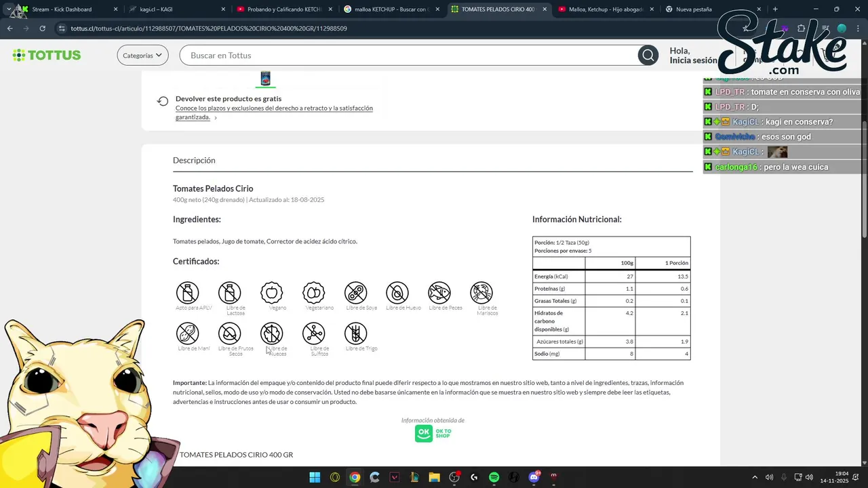Go back with browser back arrow
Viewport: 868px width, 488px height.
click(9, 28)
